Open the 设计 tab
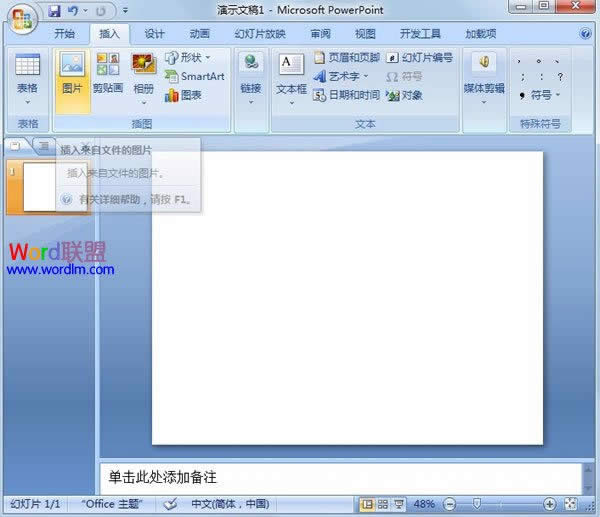 coord(154,34)
